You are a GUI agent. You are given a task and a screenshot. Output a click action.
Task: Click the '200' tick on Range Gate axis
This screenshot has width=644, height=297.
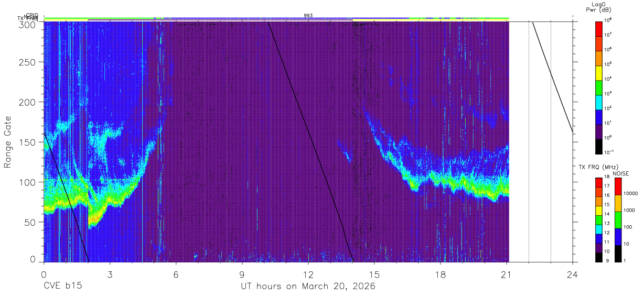click(x=28, y=102)
